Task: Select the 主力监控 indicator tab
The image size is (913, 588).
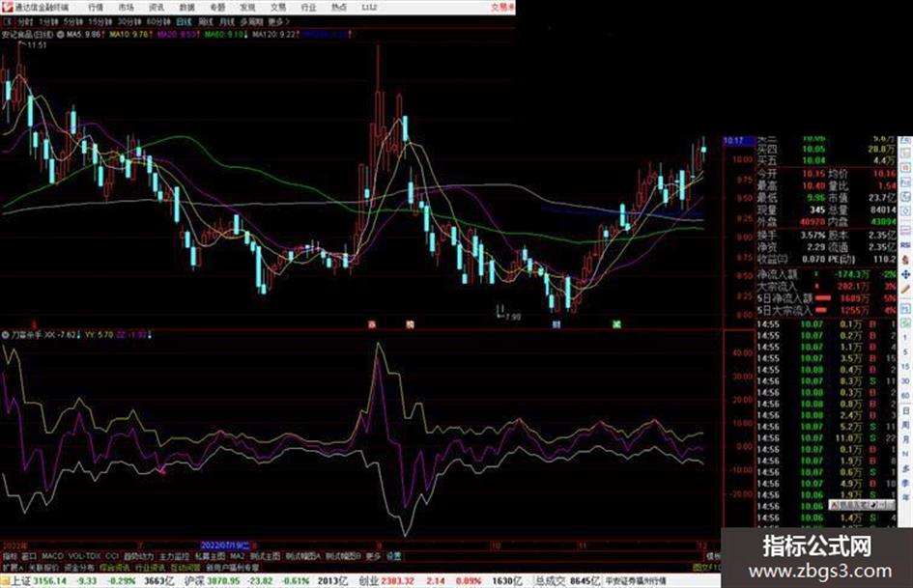Action: [x=174, y=556]
